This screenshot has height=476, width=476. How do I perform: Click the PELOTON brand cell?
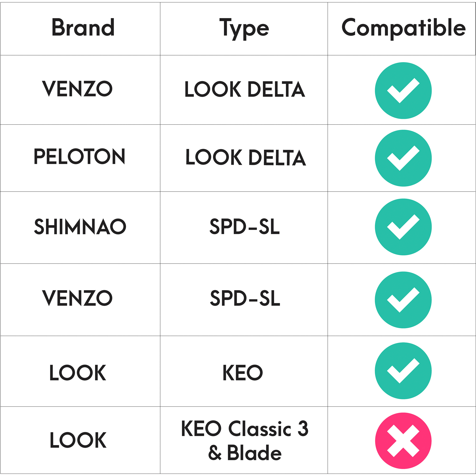79,156
